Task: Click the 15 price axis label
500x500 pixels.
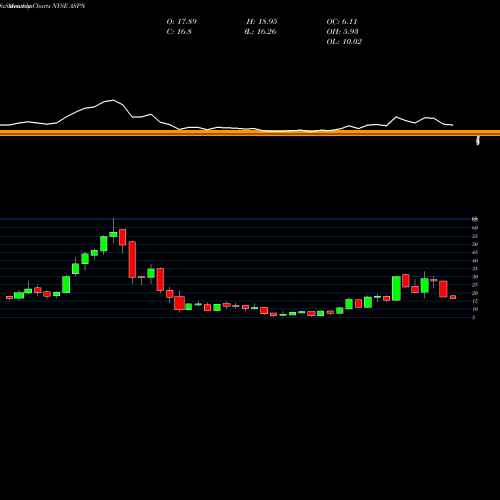Action: click(475, 301)
